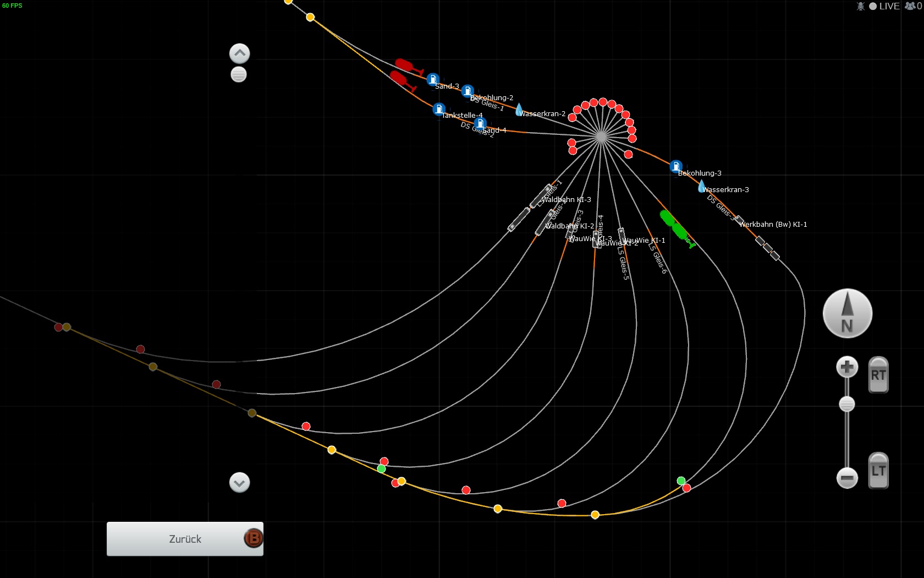The width and height of the screenshot is (924, 578).
Task: Select the Werkbahn (Bw) KI-1 label
Action: (x=773, y=225)
